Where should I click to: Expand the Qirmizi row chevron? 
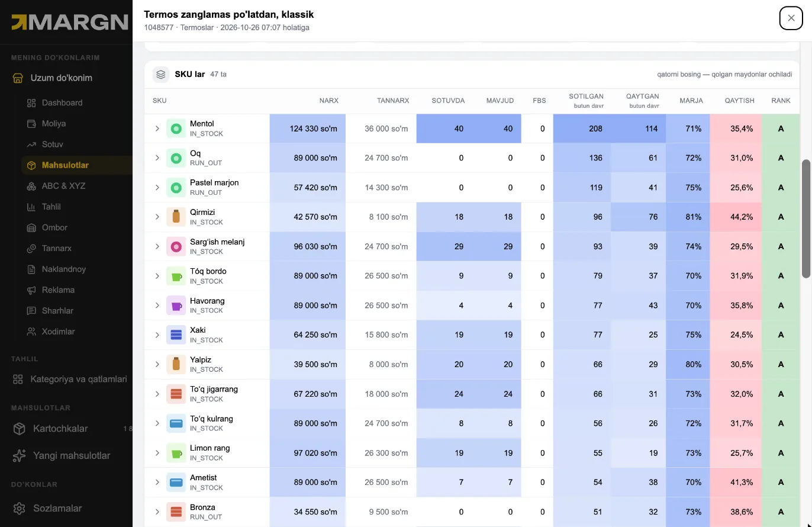coord(157,217)
